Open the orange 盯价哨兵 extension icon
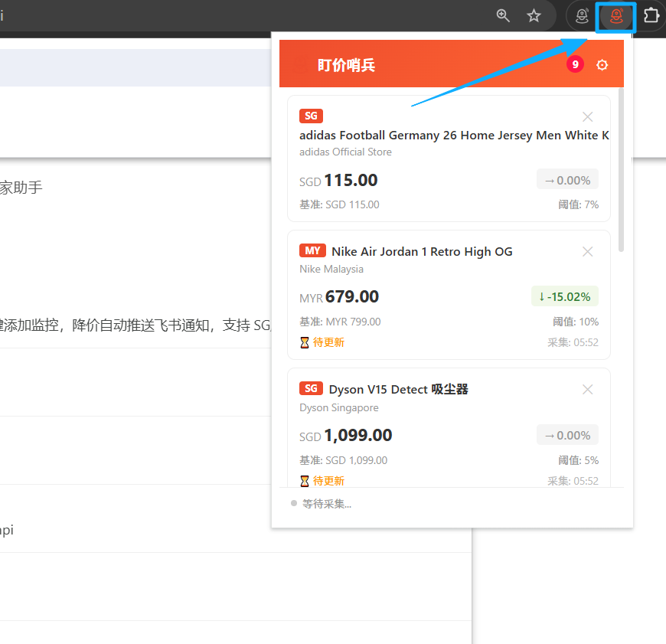 [616, 16]
